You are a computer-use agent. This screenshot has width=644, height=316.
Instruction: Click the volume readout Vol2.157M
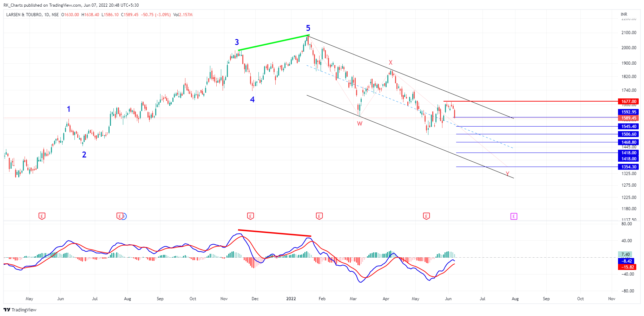point(183,15)
